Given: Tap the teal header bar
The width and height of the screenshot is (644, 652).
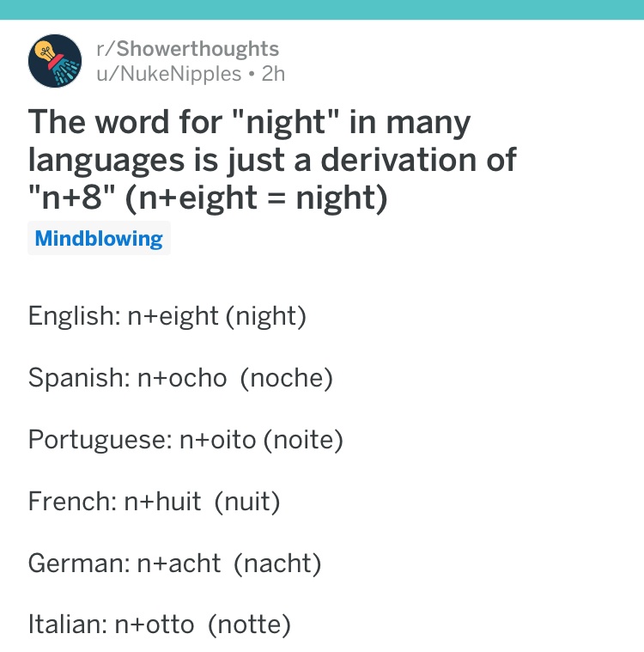Looking at the screenshot, I should click(322, 9).
